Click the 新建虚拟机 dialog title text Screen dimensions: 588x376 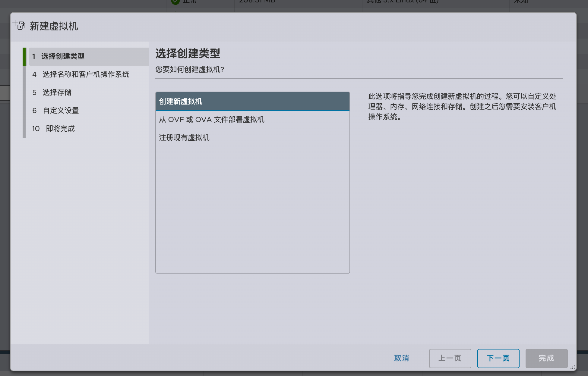click(54, 26)
